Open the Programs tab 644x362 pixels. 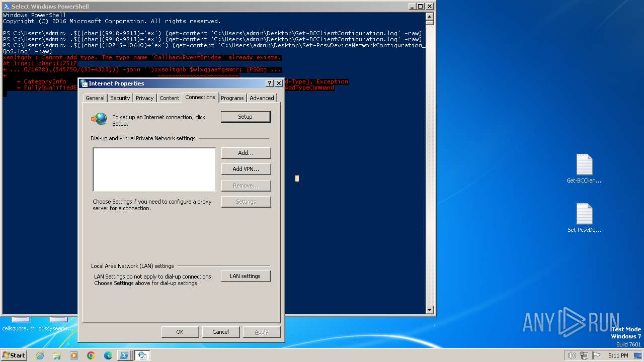pos(232,98)
